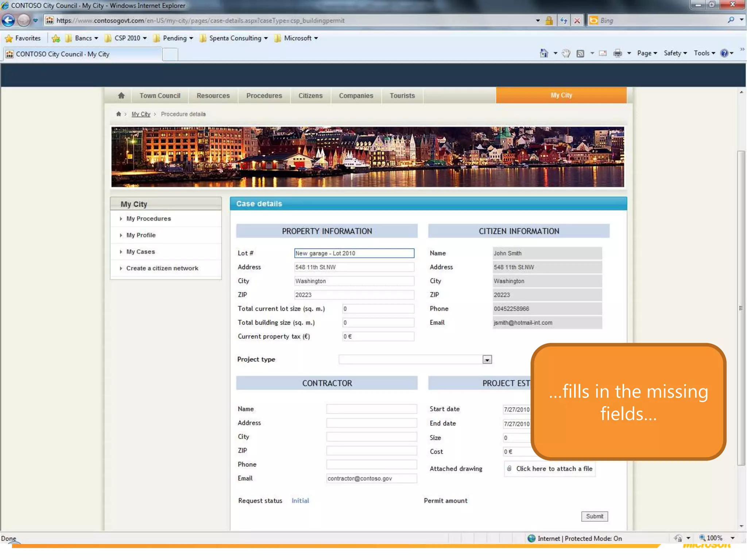The width and height of the screenshot is (747, 560).
Task: Click the site home icon in navigation bar
Action: coord(121,96)
